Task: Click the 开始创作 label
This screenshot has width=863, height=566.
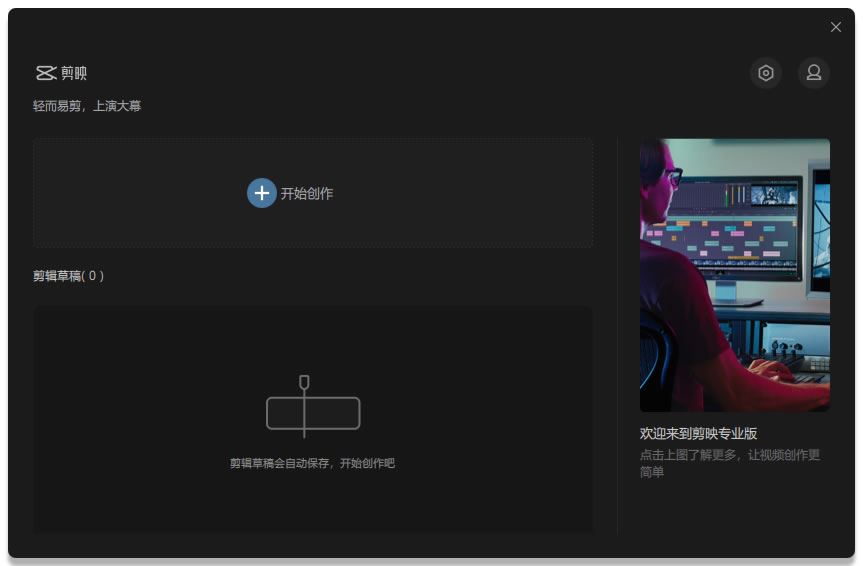Action: [x=307, y=193]
